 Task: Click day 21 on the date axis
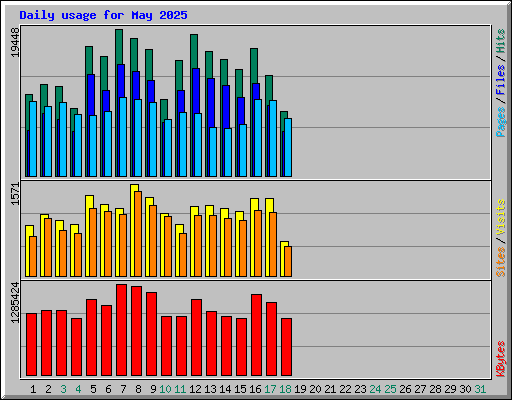(x=330, y=389)
